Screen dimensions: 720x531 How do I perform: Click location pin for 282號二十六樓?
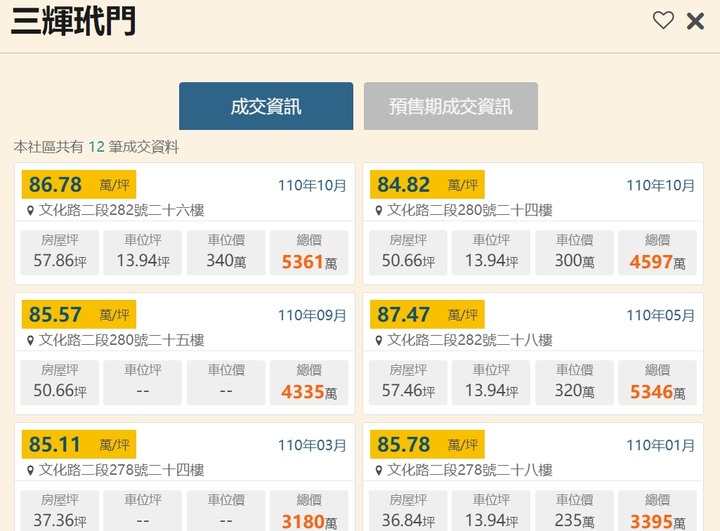[30, 211]
